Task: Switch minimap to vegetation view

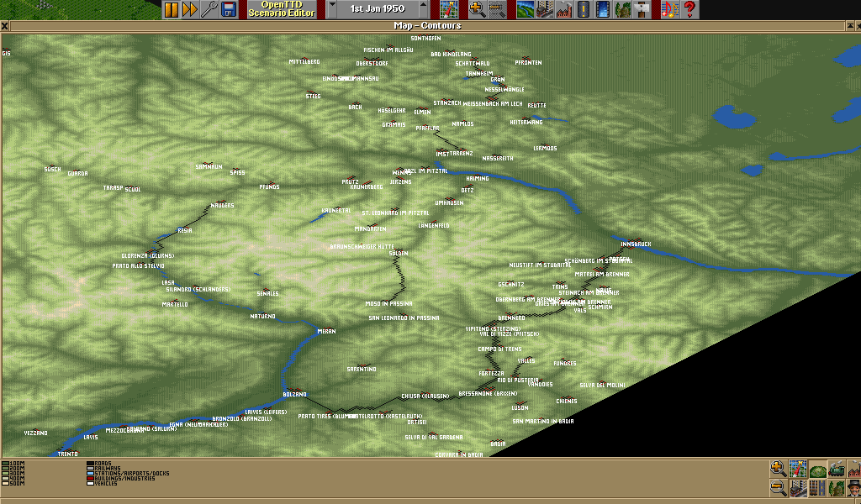Action: tap(837, 487)
